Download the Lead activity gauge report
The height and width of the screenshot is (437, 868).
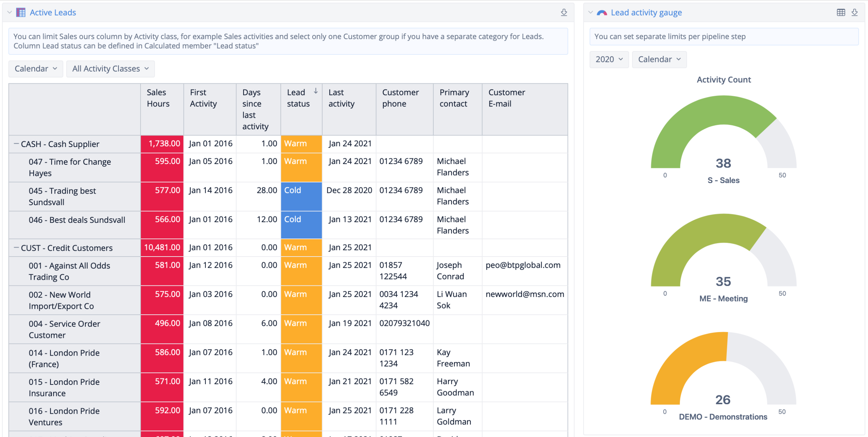point(855,12)
